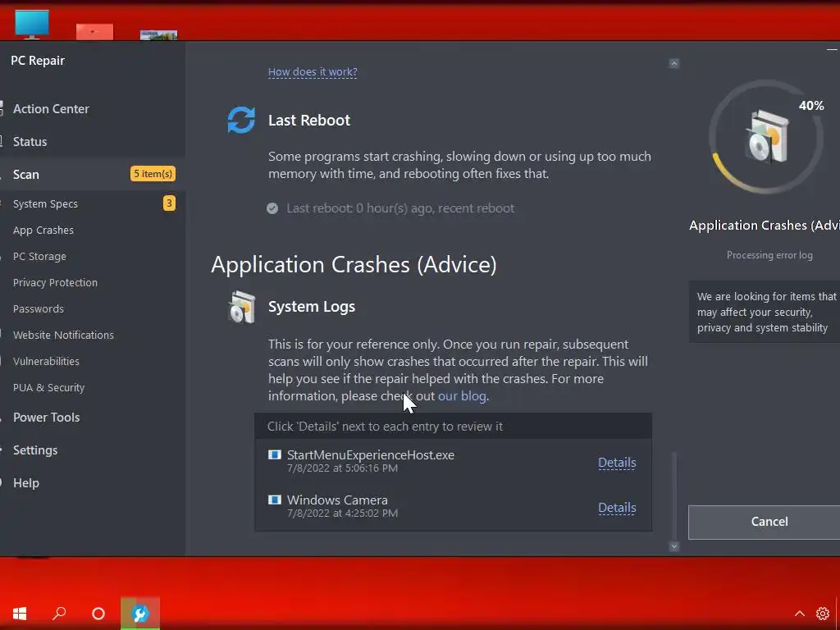Click the StartMenuExperienceHost.exe app icon
This screenshot has width=840, height=630.
(x=274, y=454)
